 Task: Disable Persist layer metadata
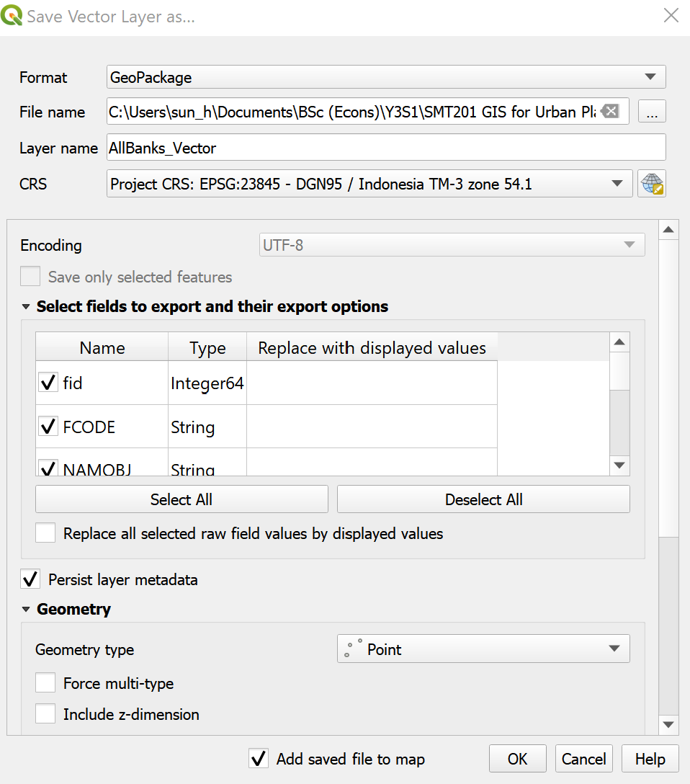[31, 579]
